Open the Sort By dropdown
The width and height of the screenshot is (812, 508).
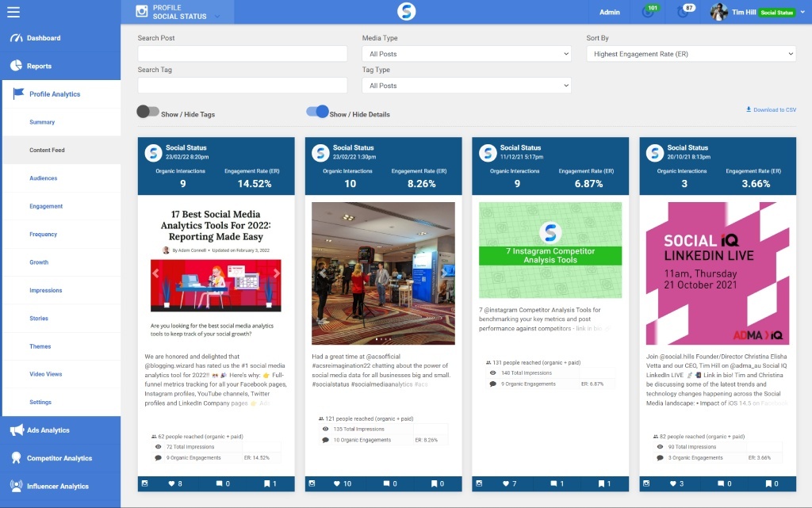click(691, 54)
